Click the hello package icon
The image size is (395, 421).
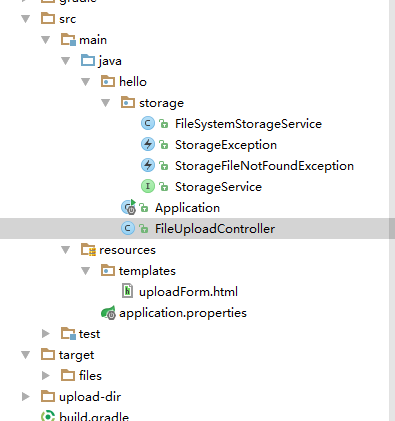pos(108,81)
